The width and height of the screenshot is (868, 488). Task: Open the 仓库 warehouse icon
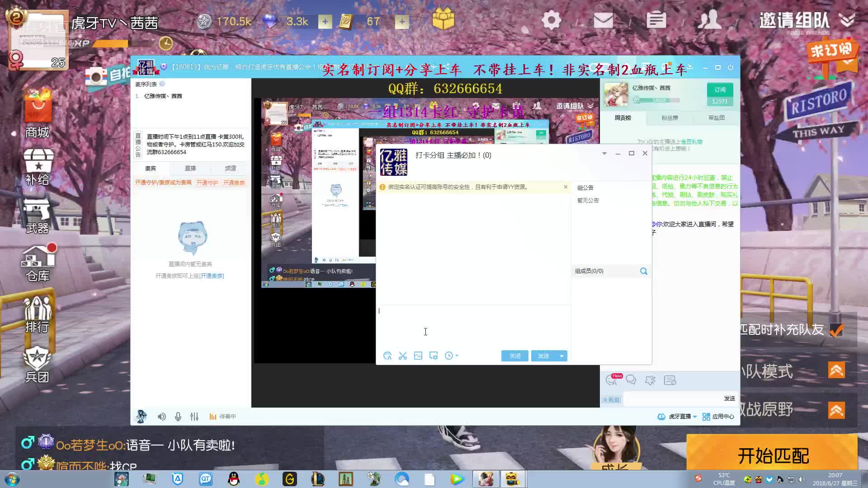[38, 263]
